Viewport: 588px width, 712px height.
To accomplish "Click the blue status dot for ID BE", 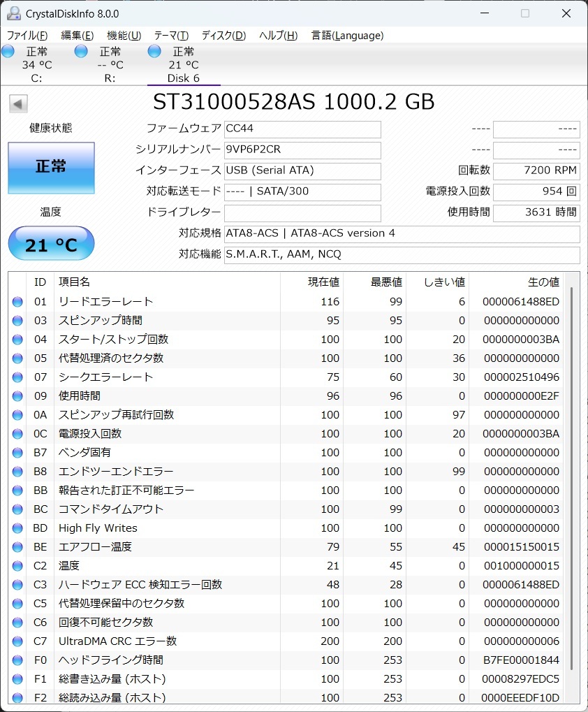I will [x=17, y=546].
